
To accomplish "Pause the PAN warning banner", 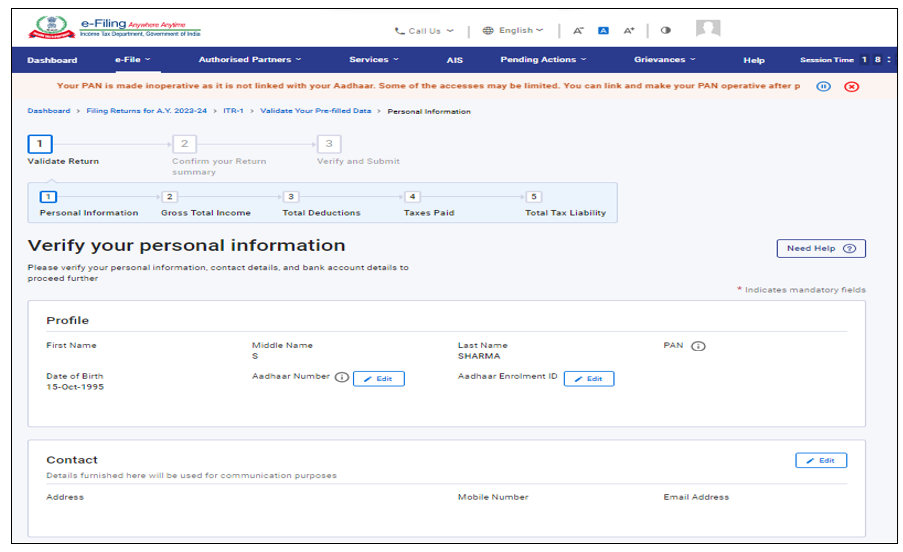I will [824, 86].
